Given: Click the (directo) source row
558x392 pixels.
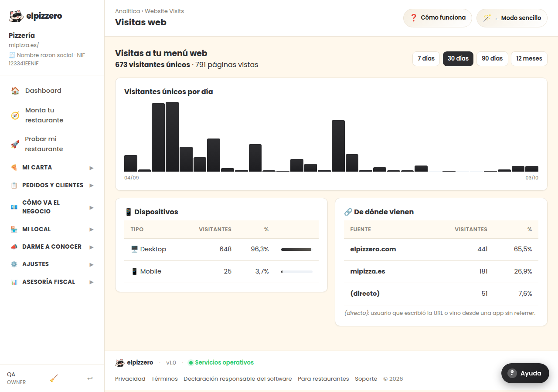Looking at the screenshot, I should 441,294.
